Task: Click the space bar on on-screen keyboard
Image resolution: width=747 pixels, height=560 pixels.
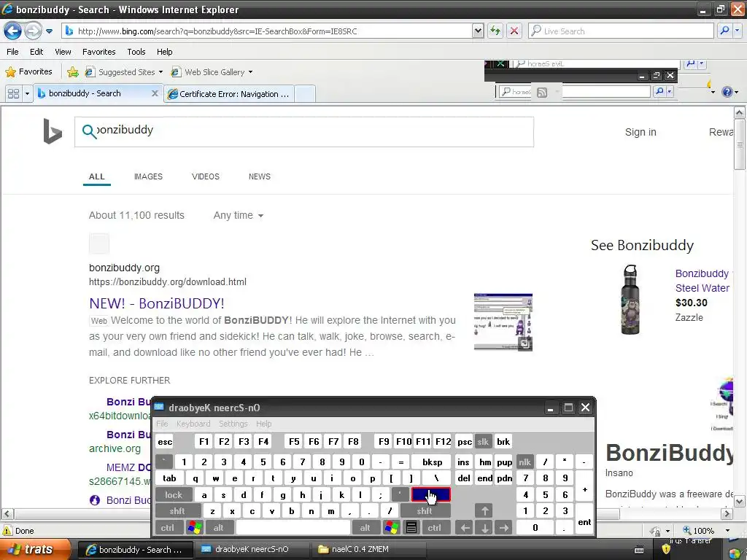Action: pos(293,528)
